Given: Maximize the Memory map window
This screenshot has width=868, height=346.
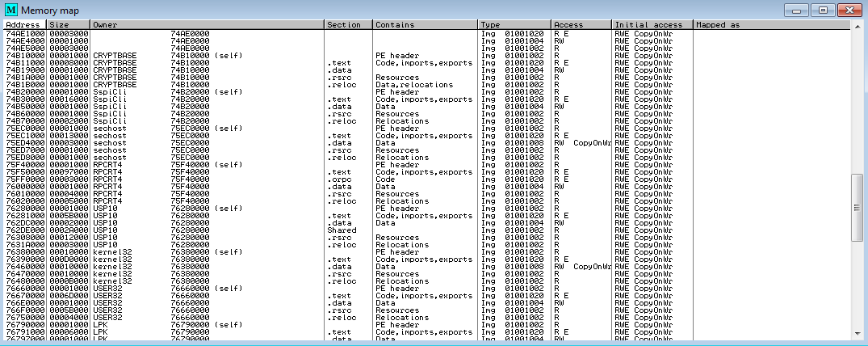Looking at the screenshot, I should pos(823,11).
